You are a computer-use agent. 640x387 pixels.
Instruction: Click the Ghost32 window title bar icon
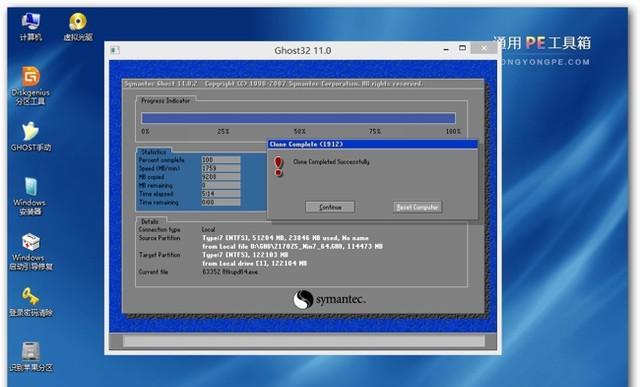coord(115,50)
